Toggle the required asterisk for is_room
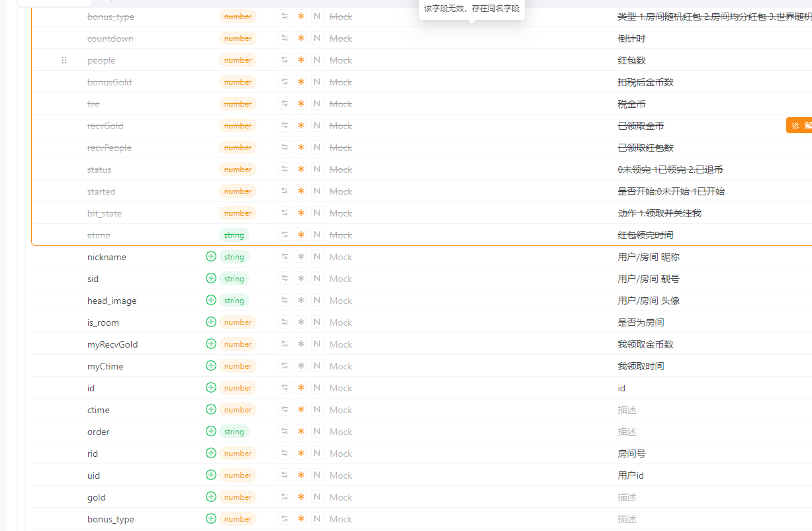The image size is (812, 531). coord(301,322)
